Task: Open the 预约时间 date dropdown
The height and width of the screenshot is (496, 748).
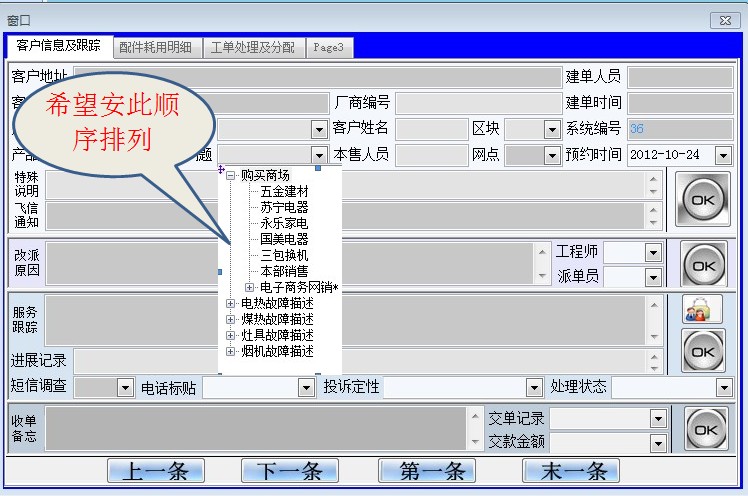Action: click(722, 156)
